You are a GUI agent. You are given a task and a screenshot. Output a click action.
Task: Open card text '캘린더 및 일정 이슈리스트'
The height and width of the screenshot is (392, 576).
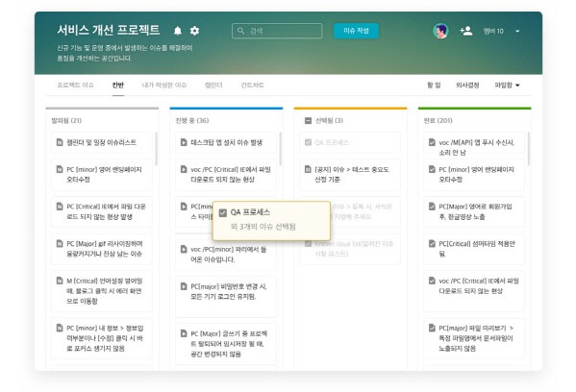(x=101, y=142)
